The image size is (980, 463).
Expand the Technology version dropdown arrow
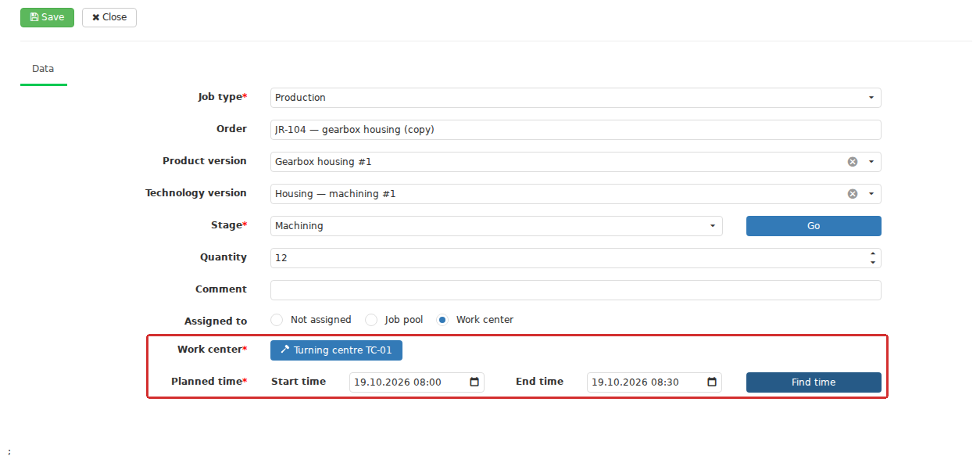(x=871, y=194)
